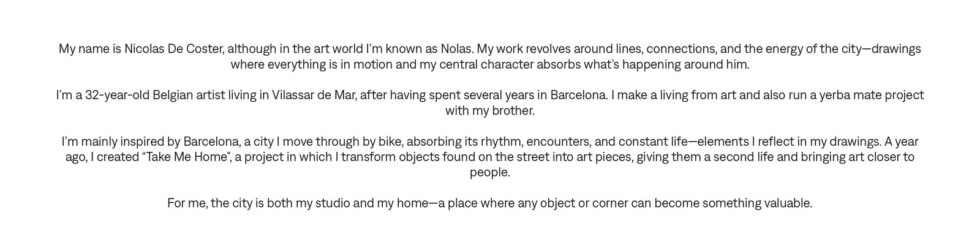Click the single word "people." on its own line
This screenshot has height=248, width=980.
[490, 173]
